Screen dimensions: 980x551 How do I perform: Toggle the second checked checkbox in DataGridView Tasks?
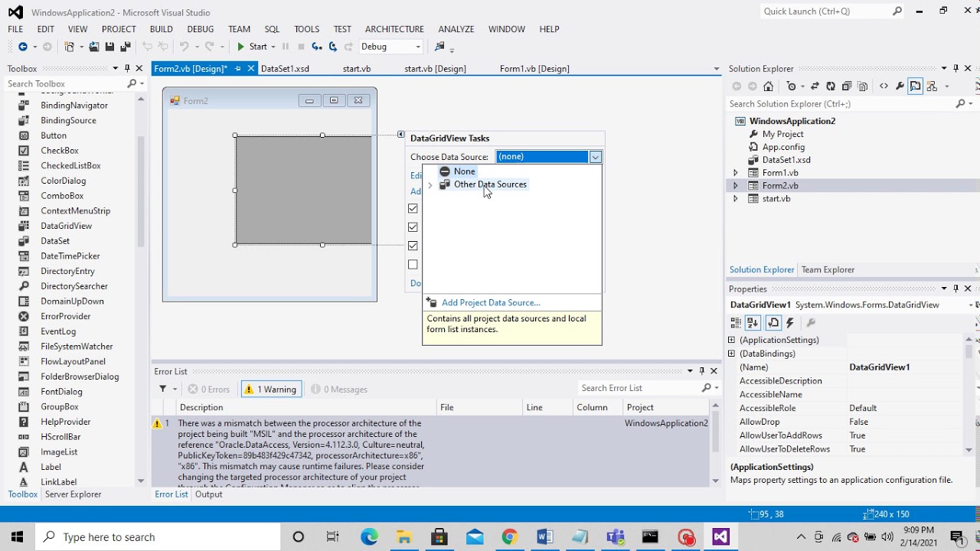(x=413, y=227)
